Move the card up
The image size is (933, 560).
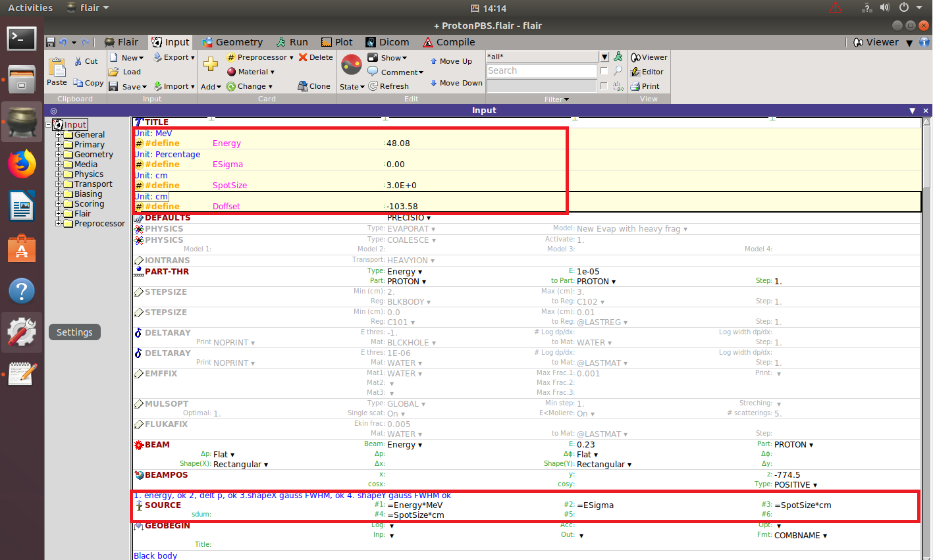451,61
